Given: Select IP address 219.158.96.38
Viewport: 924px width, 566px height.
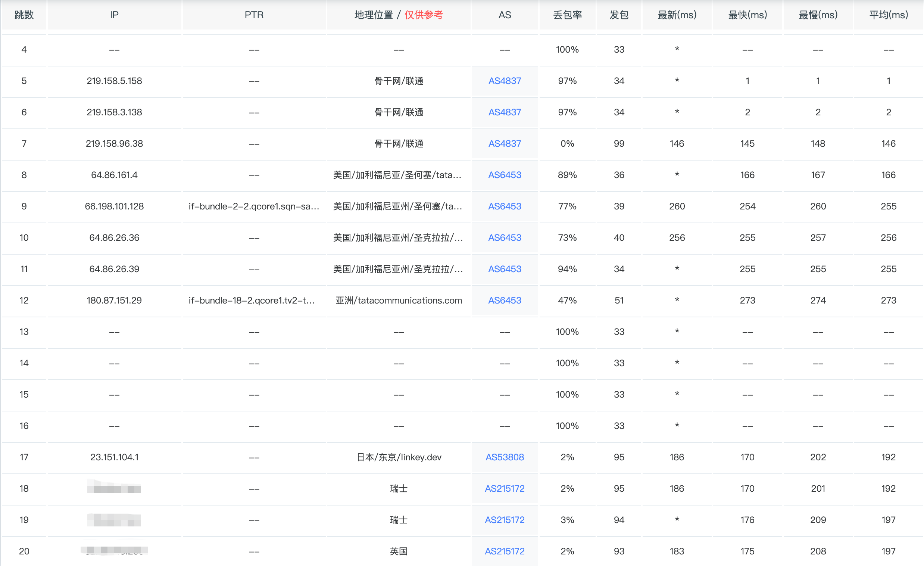Looking at the screenshot, I should (x=114, y=144).
